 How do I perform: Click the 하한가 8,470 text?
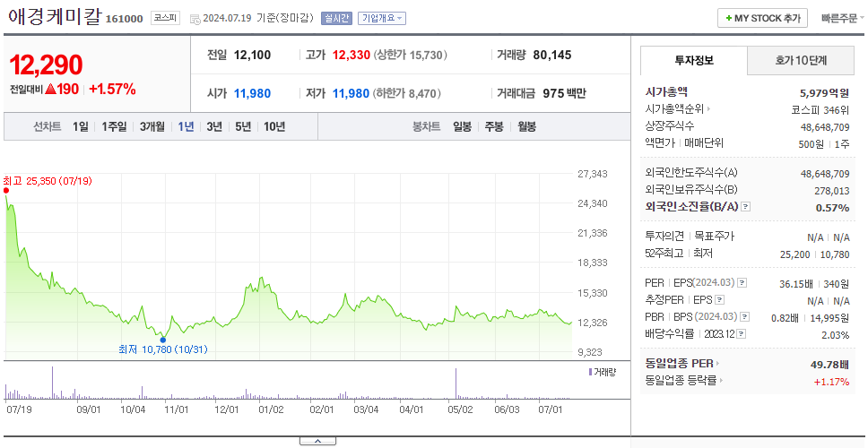point(407,93)
